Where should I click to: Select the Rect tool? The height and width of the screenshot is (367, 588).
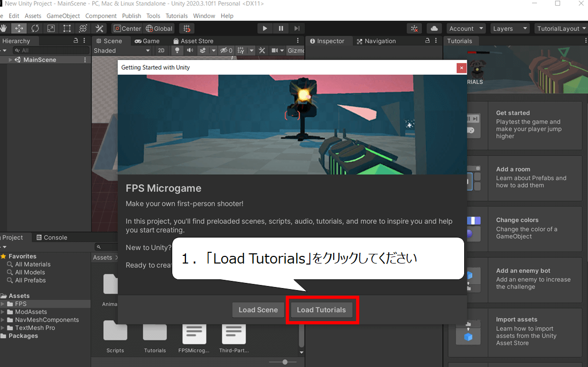[67, 29]
